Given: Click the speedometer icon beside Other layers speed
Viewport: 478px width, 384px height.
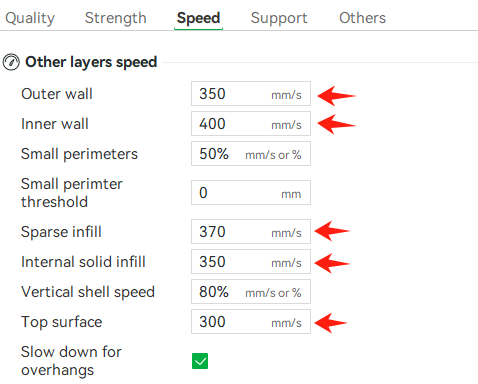Looking at the screenshot, I should 11,62.
